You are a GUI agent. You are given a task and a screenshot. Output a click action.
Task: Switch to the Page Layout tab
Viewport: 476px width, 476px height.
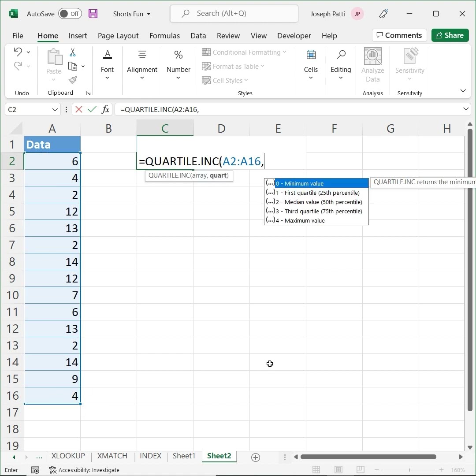click(118, 36)
